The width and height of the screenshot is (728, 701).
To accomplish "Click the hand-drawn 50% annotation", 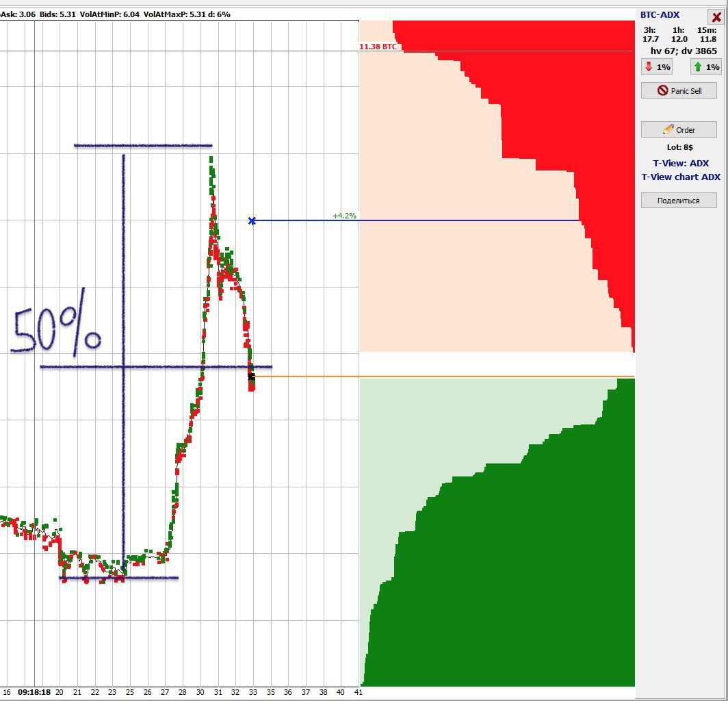I will point(56,332).
